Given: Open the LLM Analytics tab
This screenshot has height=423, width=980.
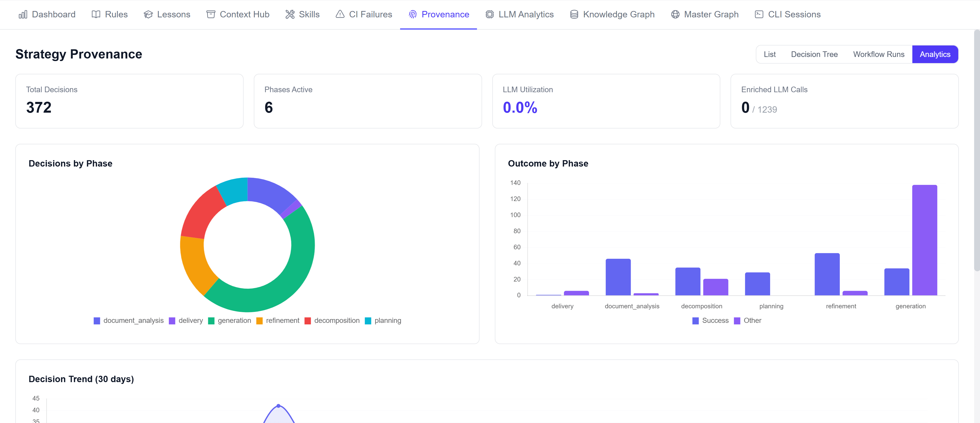Looking at the screenshot, I should (519, 15).
